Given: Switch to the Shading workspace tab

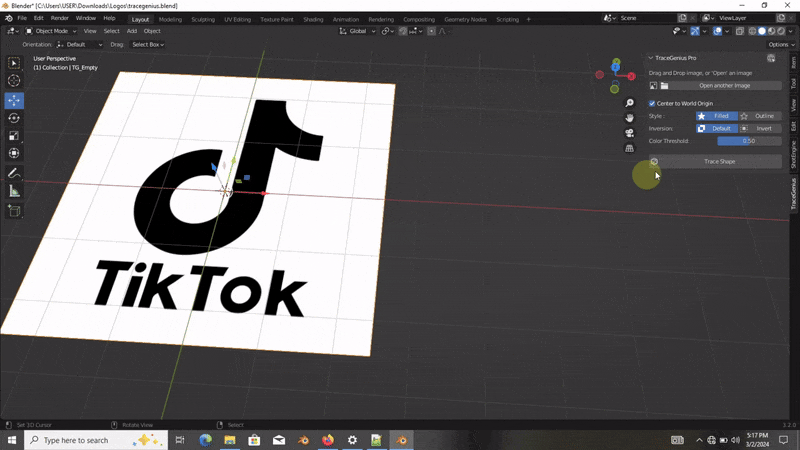Looking at the screenshot, I should tap(313, 19).
